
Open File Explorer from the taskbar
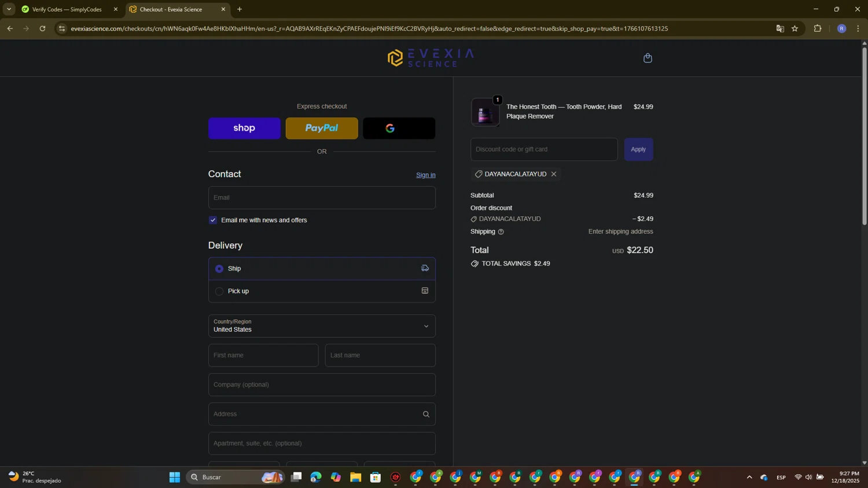[x=356, y=477]
